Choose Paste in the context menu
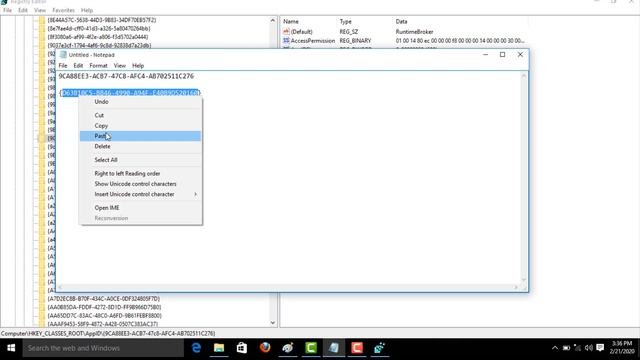The height and width of the screenshot is (360, 640). pos(140,136)
